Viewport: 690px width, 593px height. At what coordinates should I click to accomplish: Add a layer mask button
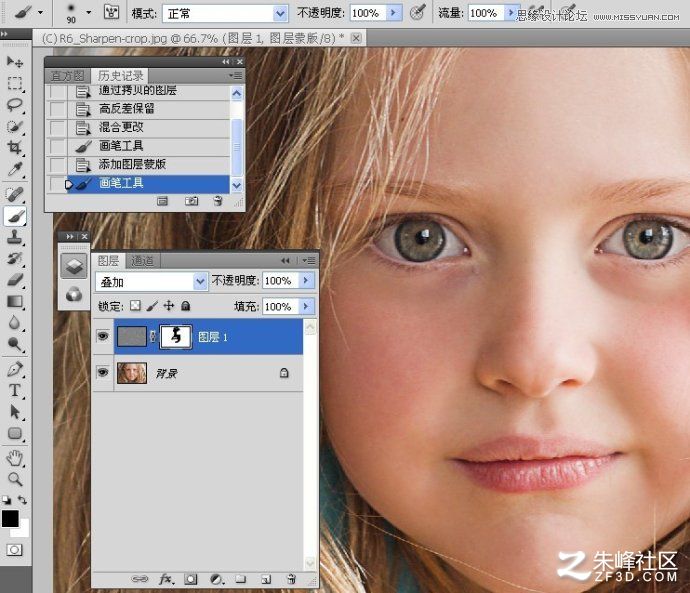(191, 579)
